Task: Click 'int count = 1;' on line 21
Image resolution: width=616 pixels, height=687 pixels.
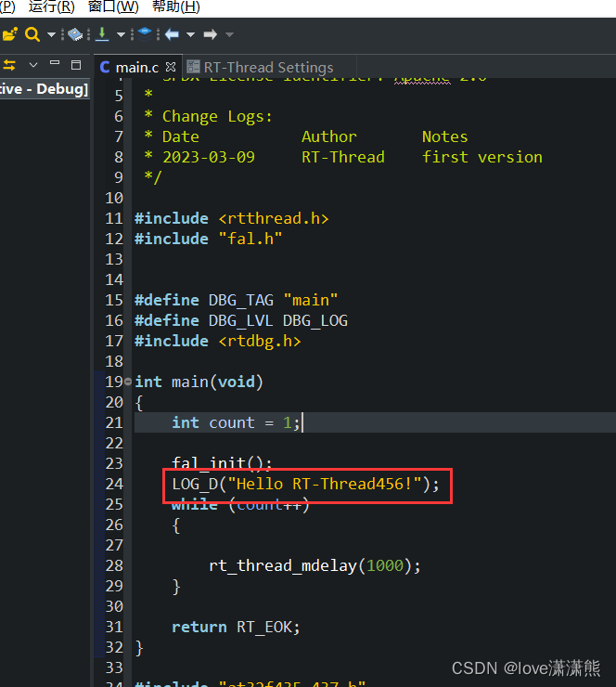Action: click(236, 422)
